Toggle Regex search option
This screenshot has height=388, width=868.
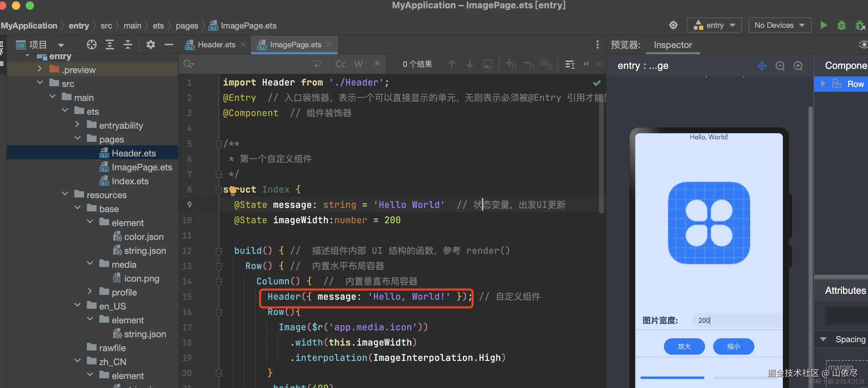pos(377,64)
